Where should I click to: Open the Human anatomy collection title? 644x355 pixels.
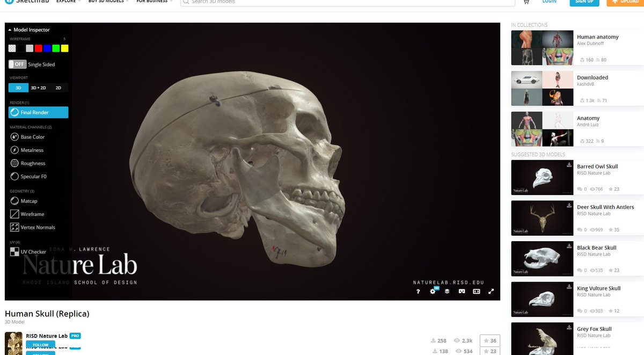pos(598,37)
